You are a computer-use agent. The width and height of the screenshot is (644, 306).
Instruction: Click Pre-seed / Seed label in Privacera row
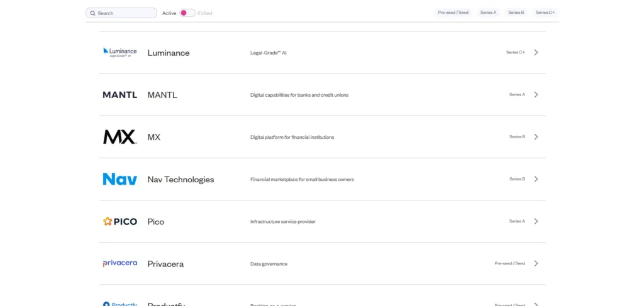[x=509, y=264]
